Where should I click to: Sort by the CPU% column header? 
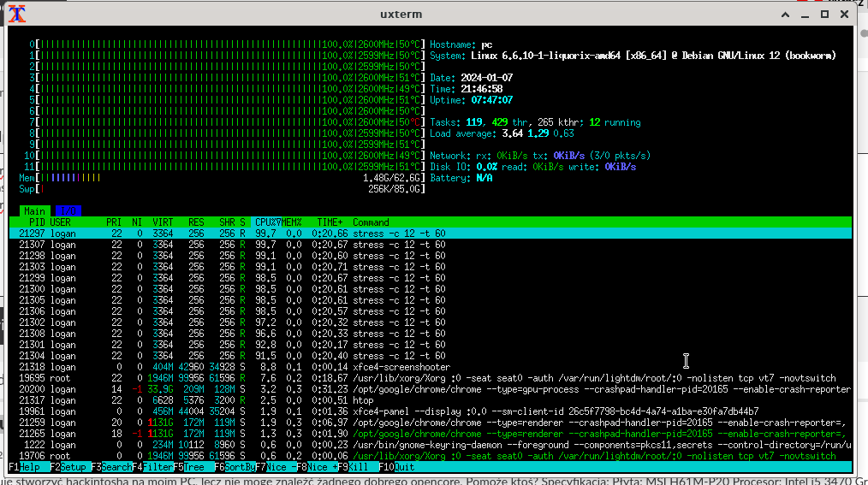[x=267, y=222]
